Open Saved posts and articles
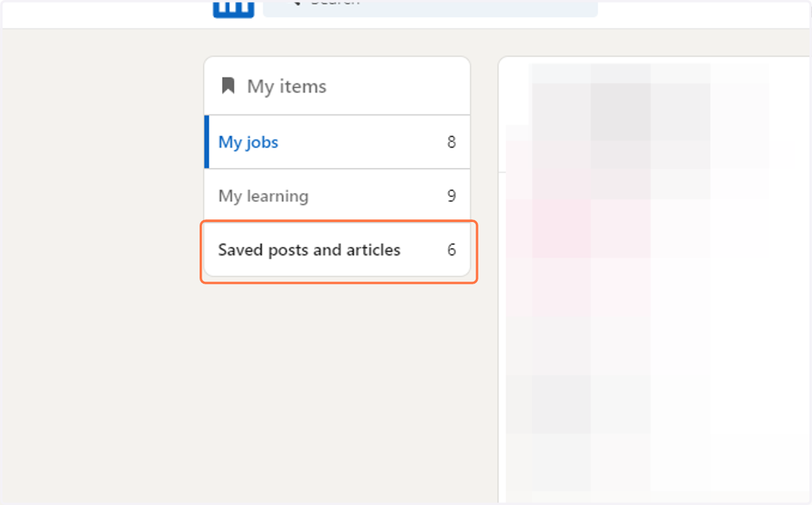Viewport: 812px width, 505px height. pyautogui.click(x=337, y=250)
